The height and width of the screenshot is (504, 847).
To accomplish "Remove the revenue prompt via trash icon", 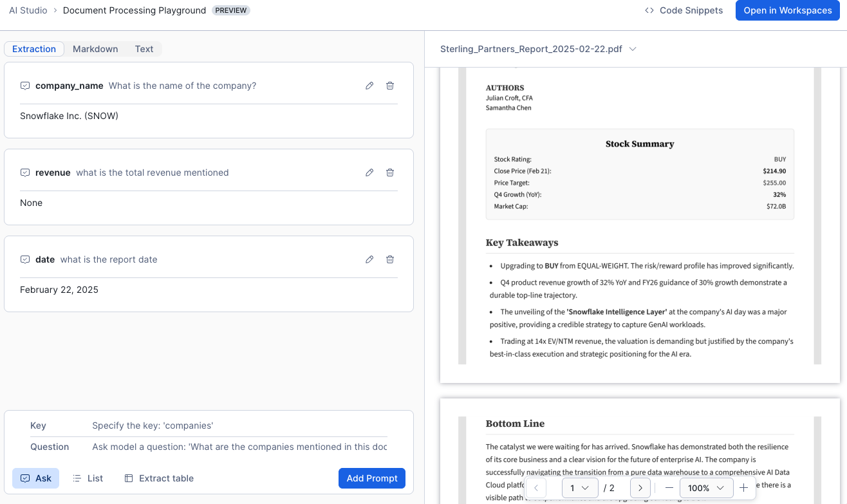I will (390, 173).
